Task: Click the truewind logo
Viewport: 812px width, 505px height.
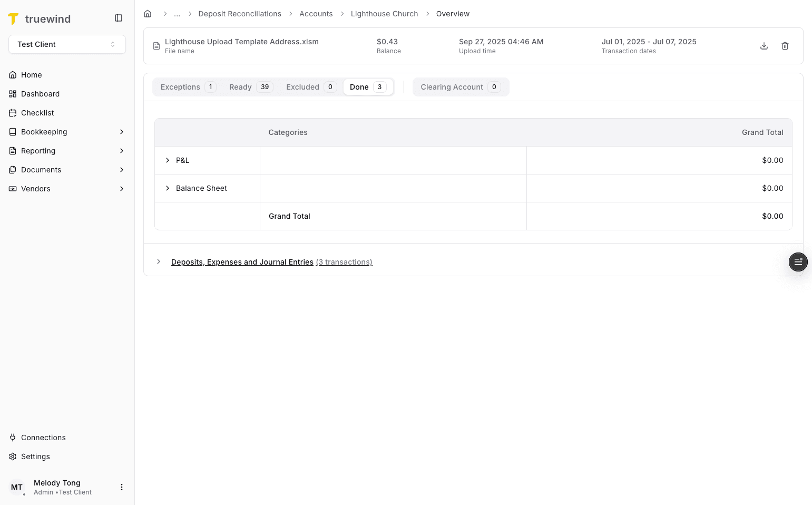Action: [x=40, y=18]
